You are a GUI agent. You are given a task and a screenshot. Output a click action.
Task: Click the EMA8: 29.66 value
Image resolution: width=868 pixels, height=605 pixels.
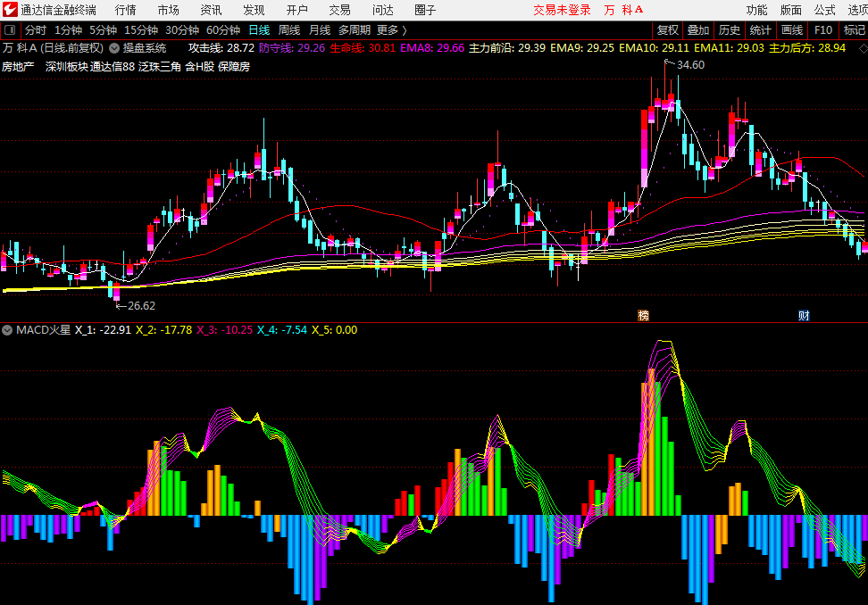432,48
